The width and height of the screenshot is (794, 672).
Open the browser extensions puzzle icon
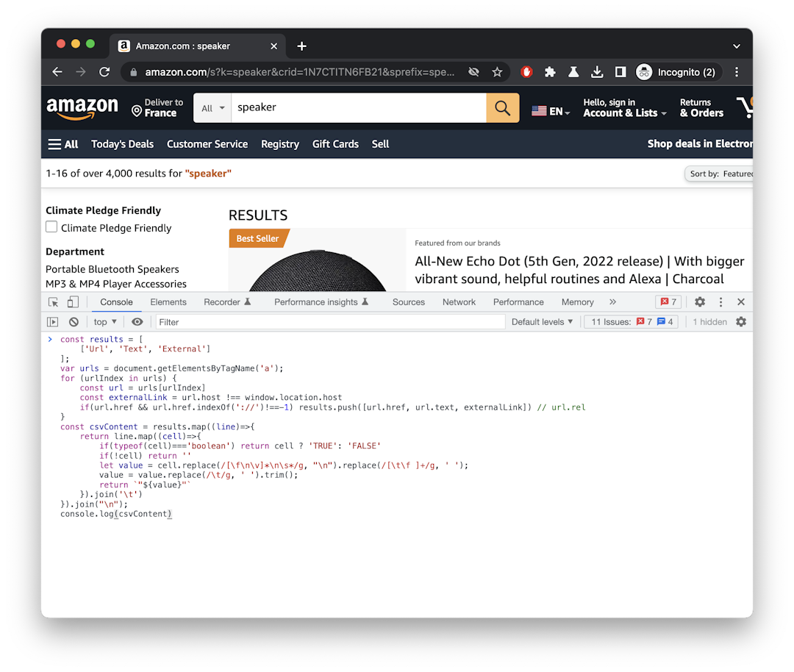(x=550, y=72)
